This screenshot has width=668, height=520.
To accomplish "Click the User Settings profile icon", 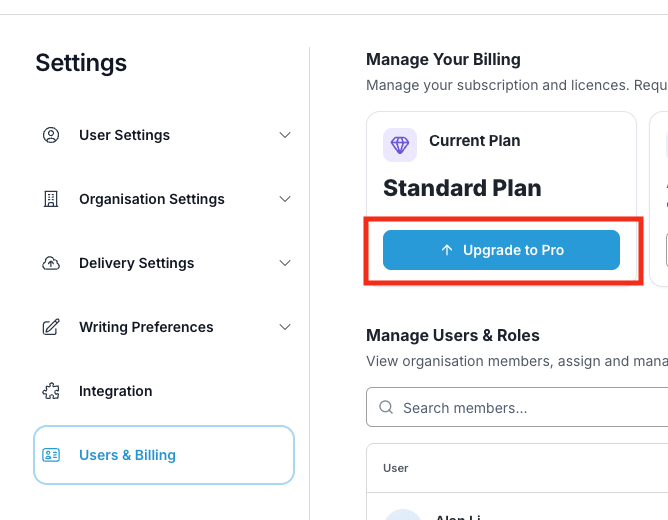I will pyautogui.click(x=51, y=135).
